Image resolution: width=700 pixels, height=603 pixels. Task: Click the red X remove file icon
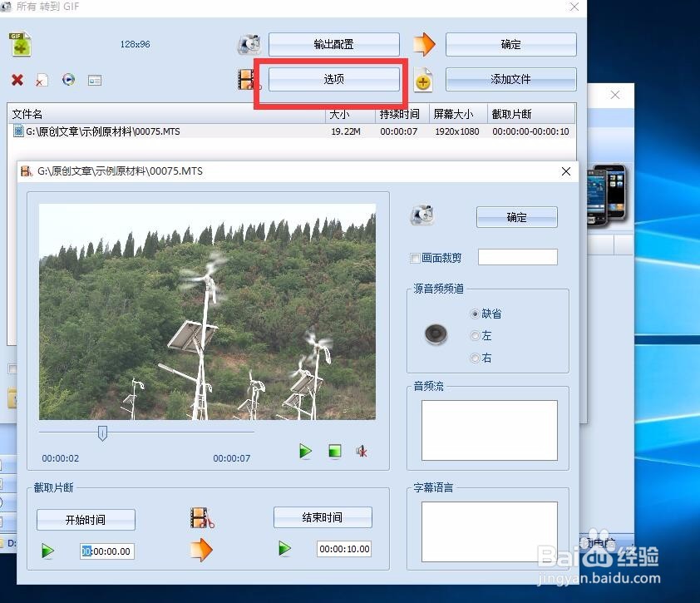(x=17, y=80)
